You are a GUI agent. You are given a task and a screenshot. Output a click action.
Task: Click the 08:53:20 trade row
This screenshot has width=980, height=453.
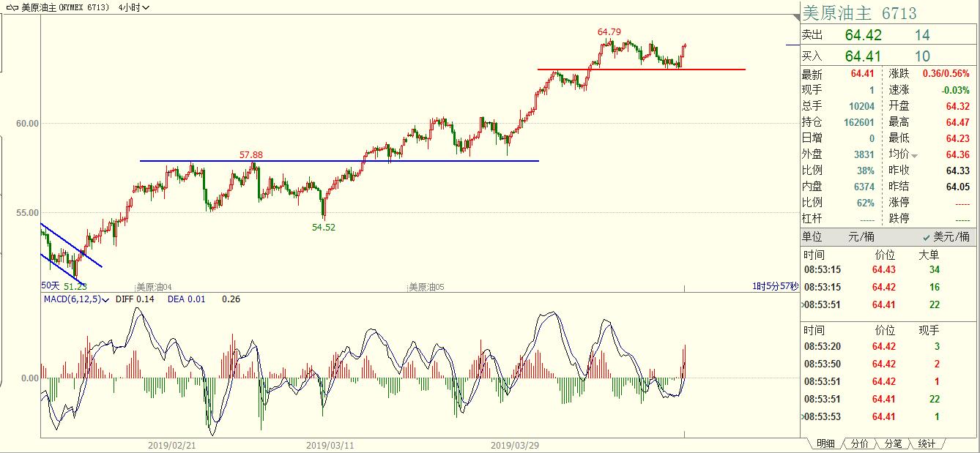[x=889, y=347]
